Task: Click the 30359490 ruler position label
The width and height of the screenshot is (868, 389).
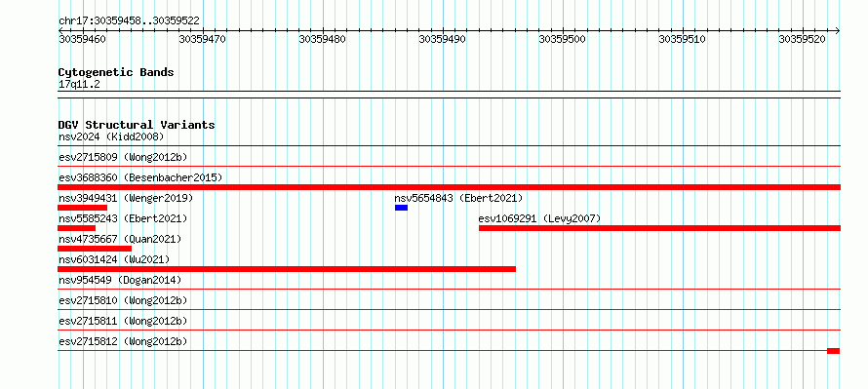Action: (442, 39)
